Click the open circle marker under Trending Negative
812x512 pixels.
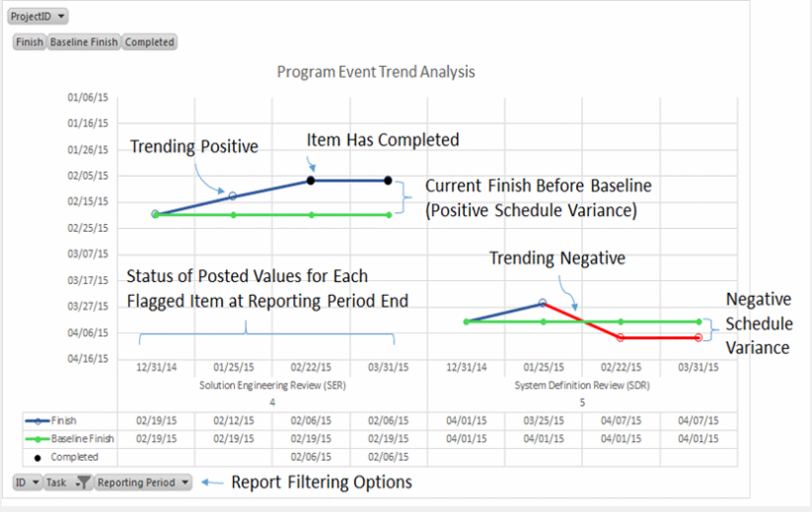pos(542,303)
